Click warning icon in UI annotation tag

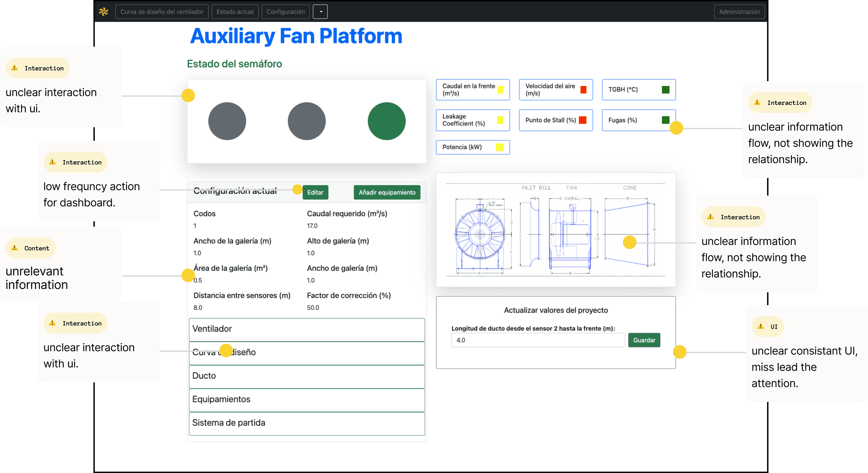[x=760, y=326]
